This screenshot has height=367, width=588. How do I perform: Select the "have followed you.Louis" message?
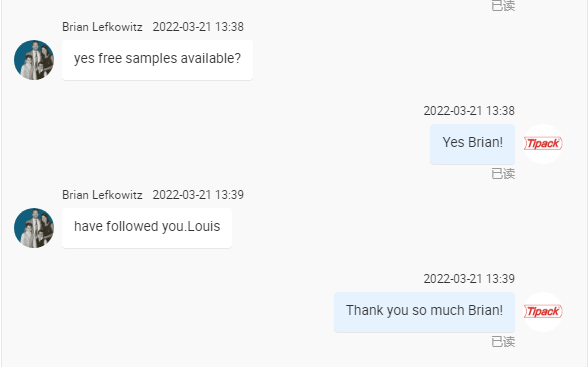[147, 228]
